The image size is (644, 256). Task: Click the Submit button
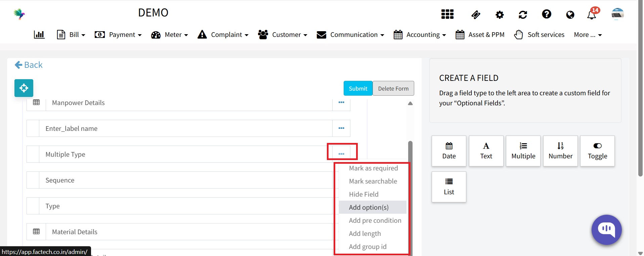click(x=358, y=89)
